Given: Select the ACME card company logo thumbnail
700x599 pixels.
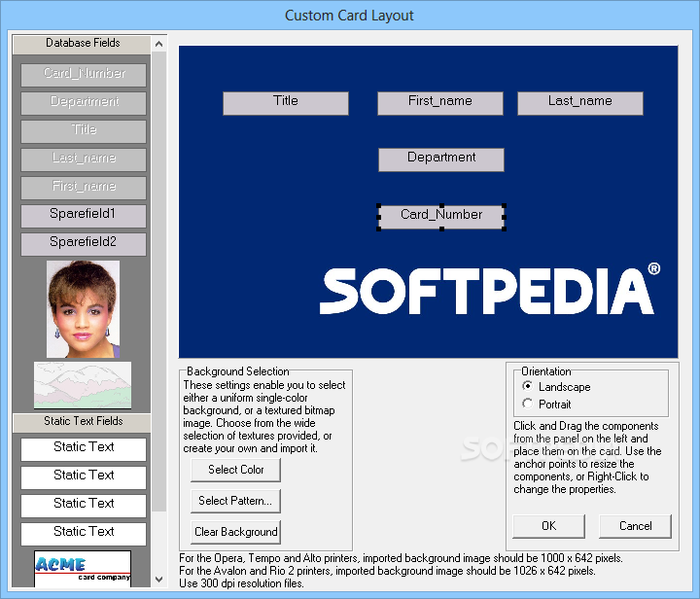Looking at the screenshot, I should click(x=83, y=569).
